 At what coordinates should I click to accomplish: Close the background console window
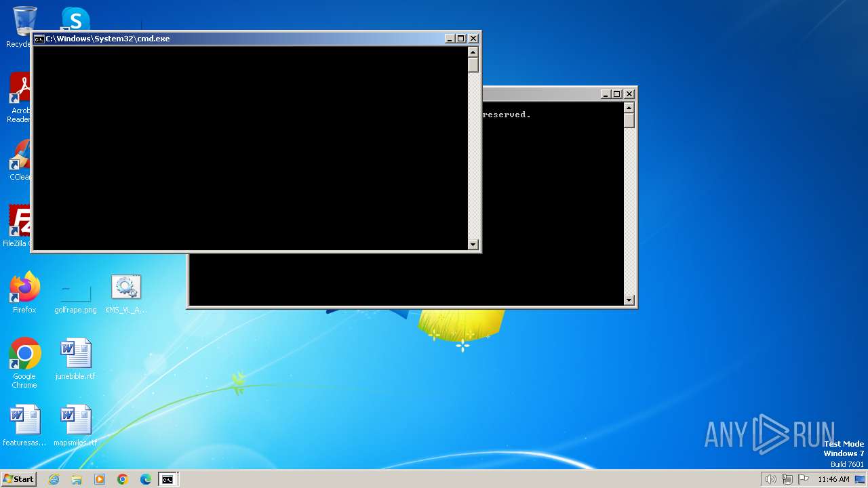(629, 94)
